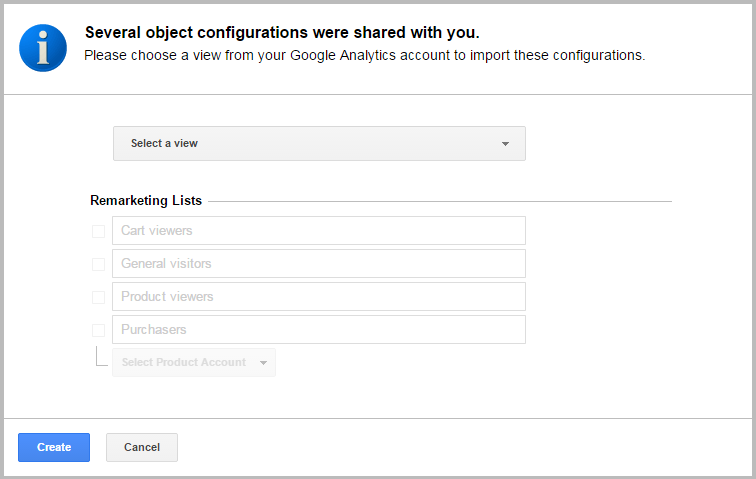This screenshot has height=479, width=756.
Task: Click the "Please choose a view" instruction text
Action: pyautogui.click(x=364, y=55)
